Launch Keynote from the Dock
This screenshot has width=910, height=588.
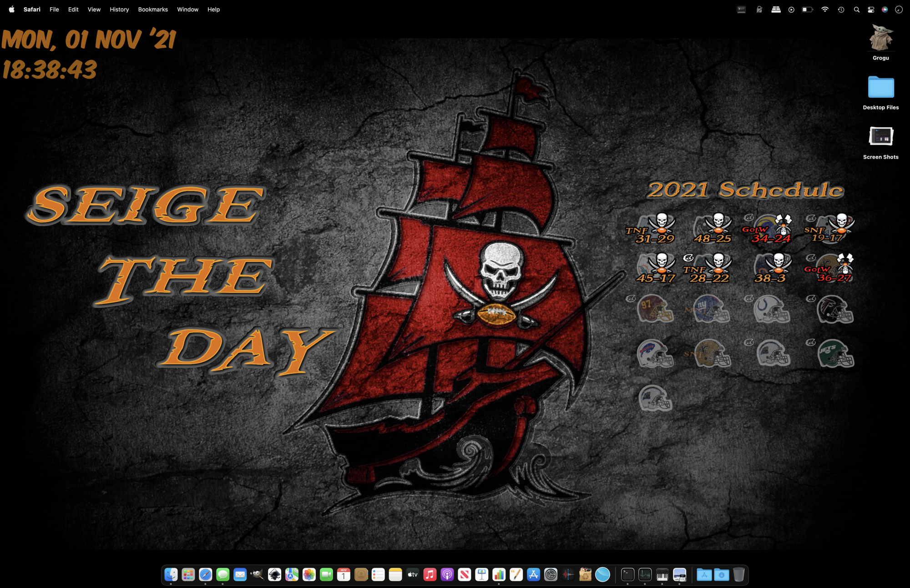tap(482, 574)
